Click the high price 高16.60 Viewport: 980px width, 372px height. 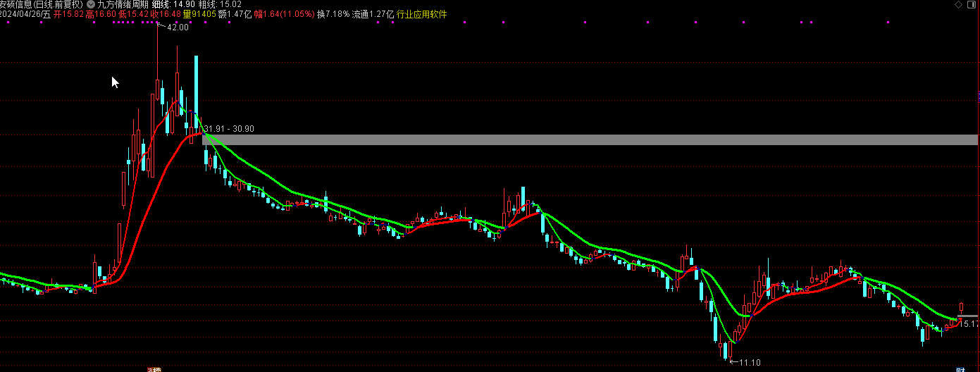point(100,14)
